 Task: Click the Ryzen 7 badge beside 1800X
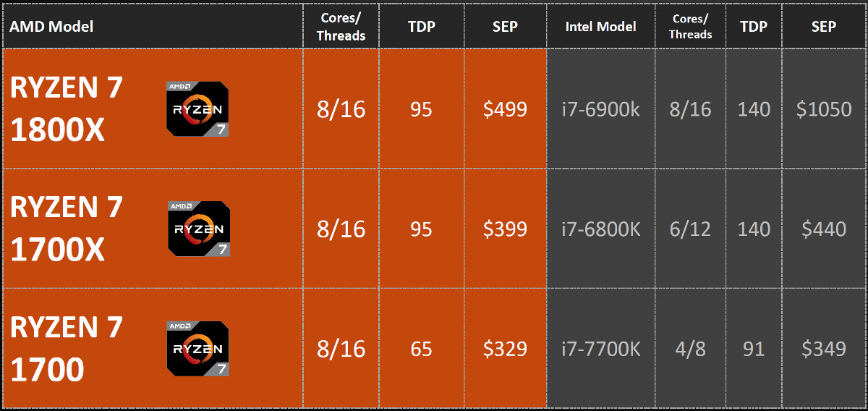pyautogui.click(x=199, y=109)
